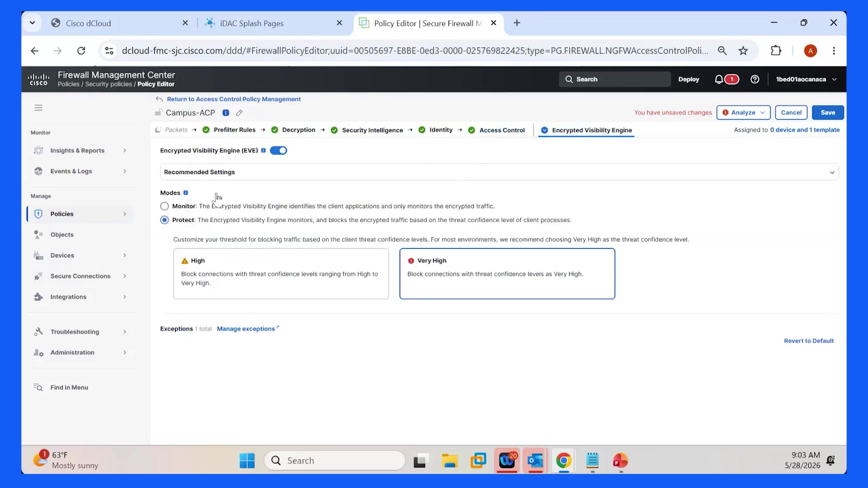Open the 0 device and 1 template link
Viewport: 868px width, 488px height.
coord(805,130)
